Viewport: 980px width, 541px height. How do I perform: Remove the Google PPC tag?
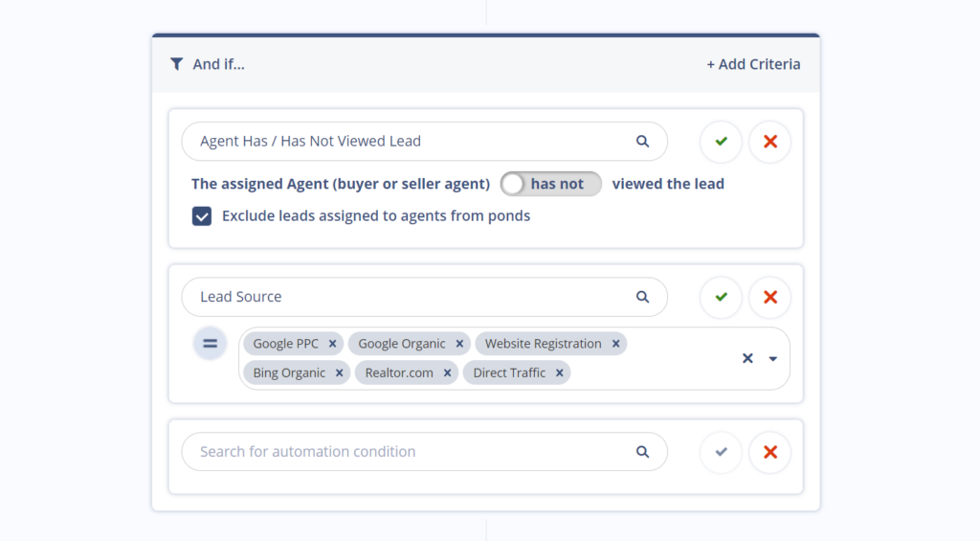tap(332, 344)
